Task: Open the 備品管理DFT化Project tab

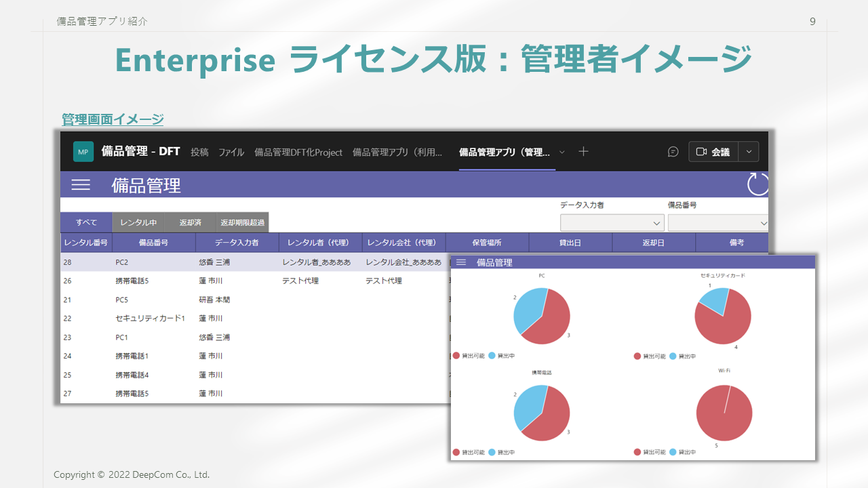Action: tap(298, 152)
